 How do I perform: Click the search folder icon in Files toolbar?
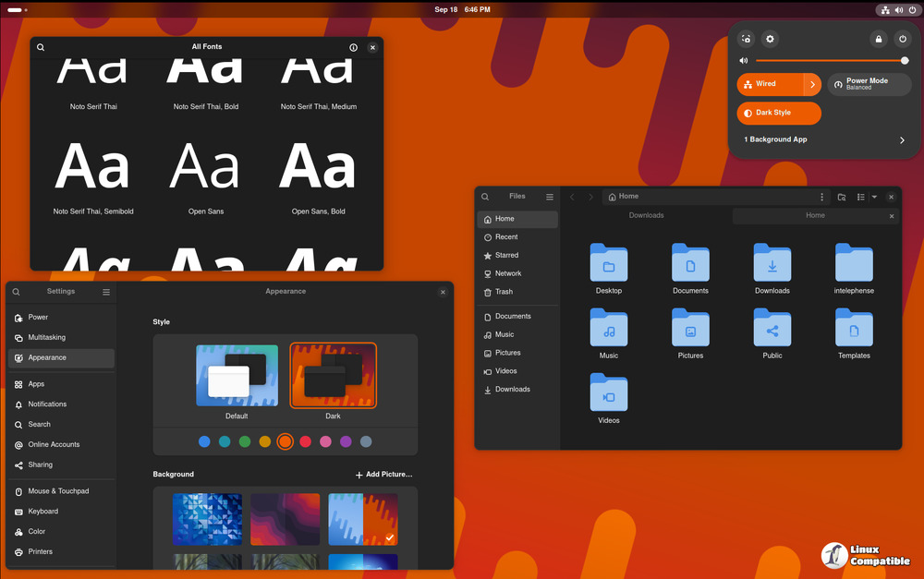click(x=842, y=197)
